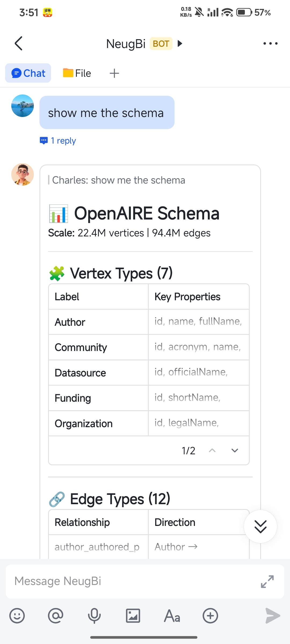Go back with the left arrow
The height and width of the screenshot is (644, 290).
coord(19,43)
